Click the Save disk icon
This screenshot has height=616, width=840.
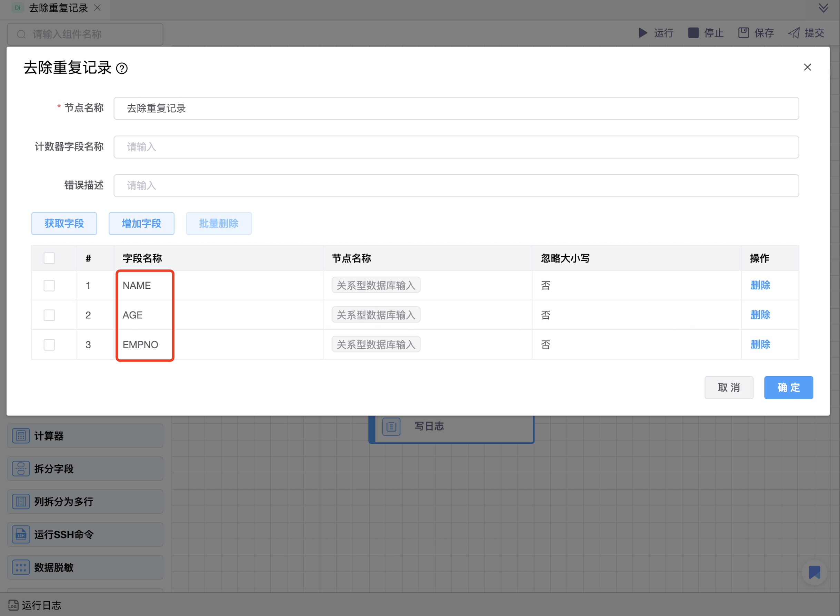743,33
